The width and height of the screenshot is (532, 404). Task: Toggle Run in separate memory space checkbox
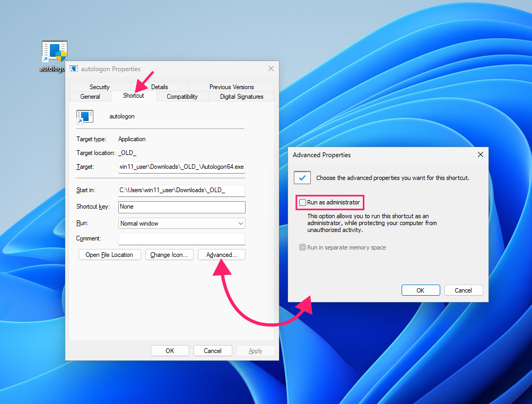[302, 247]
